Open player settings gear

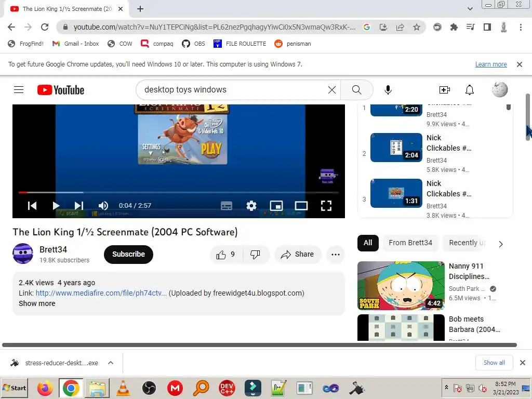click(x=251, y=206)
